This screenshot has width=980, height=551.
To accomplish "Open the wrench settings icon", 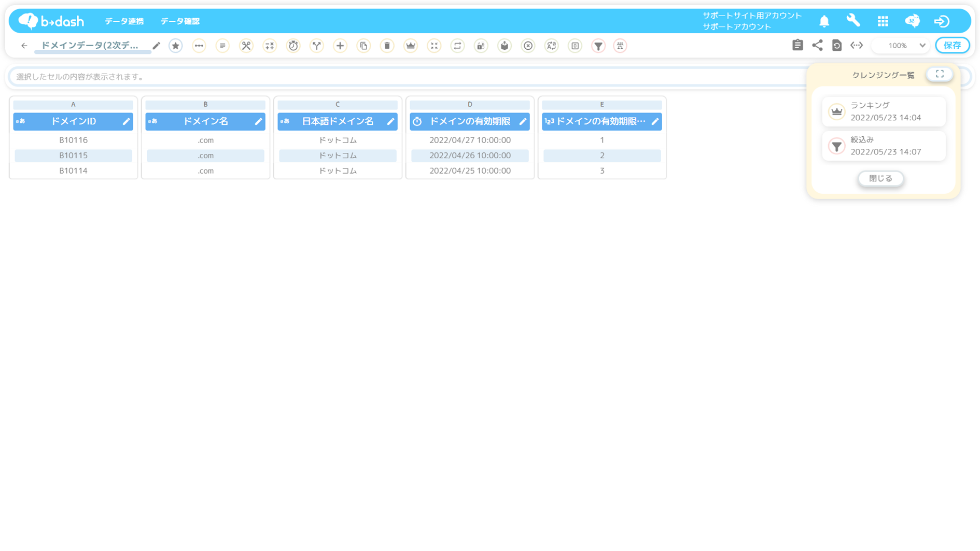I will [853, 21].
